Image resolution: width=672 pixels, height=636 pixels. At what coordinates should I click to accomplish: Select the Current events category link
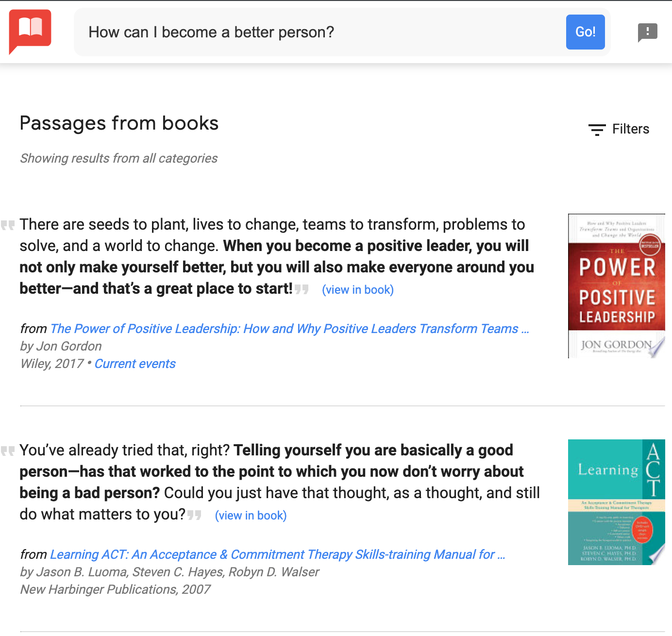coord(135,364)
